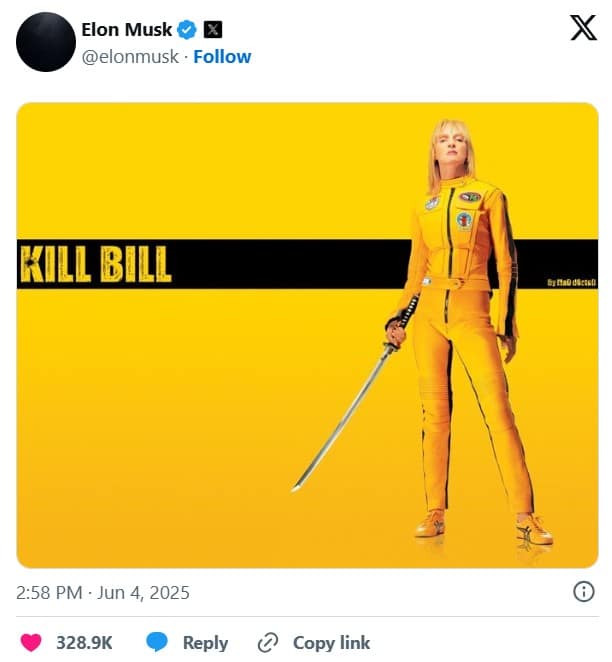Open the @elonmusk handle link
Image resolution: width=612 pixels, height=662 pixels.
pyautogui.click(x=130, y=56)
